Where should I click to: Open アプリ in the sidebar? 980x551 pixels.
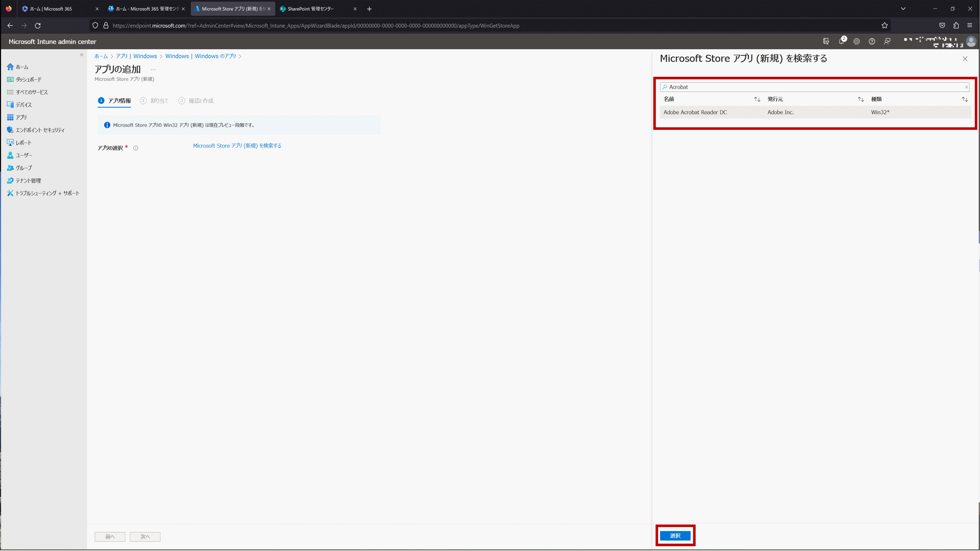tap(17, 117)
